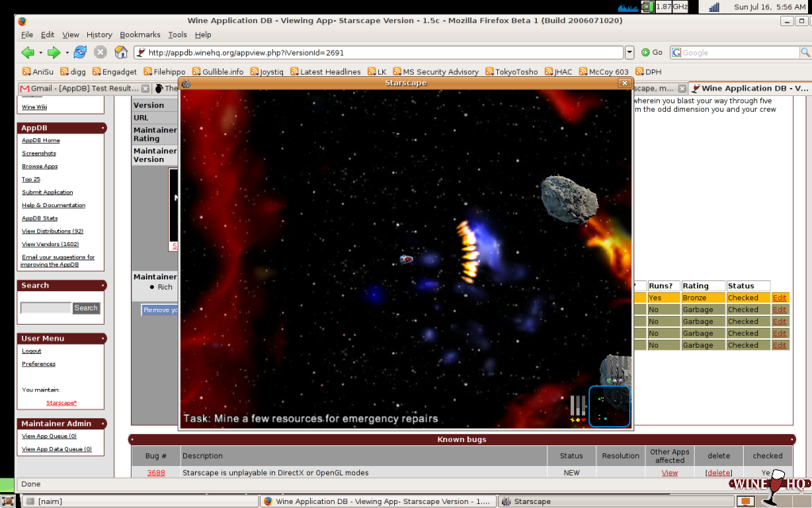Open the Submit Application link

pos(48,192)
